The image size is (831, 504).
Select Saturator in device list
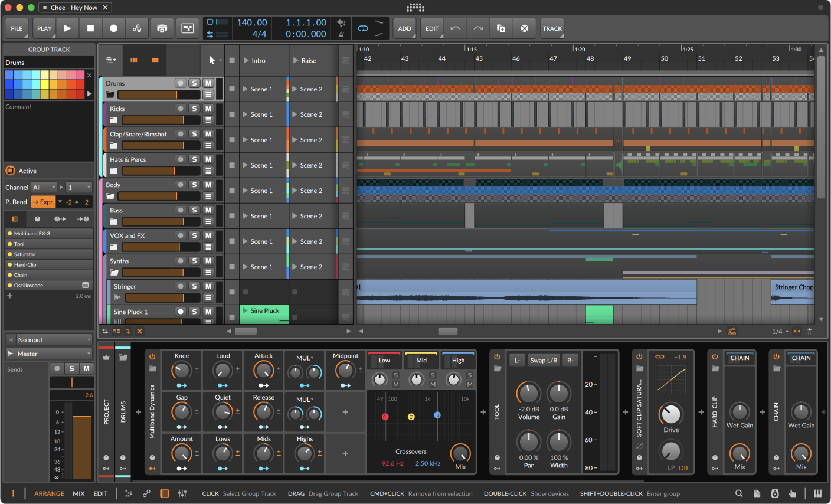click(x=48, y=254)
